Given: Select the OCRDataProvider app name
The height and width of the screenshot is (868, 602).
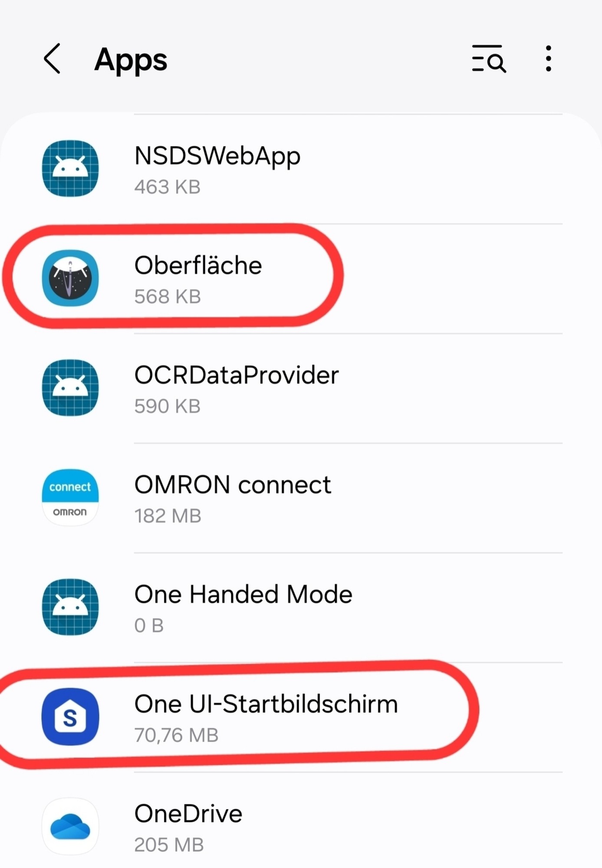Looking at the screenshot, I should click(x=237, y=375).
